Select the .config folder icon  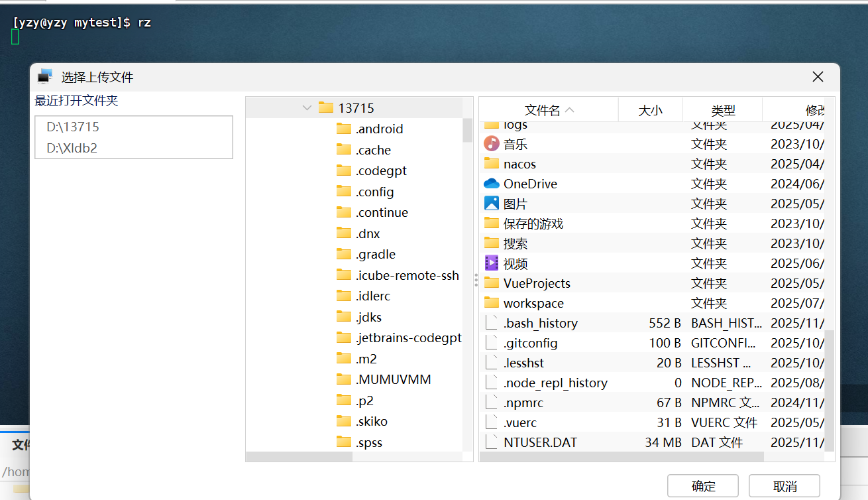[x=343, y=192]
